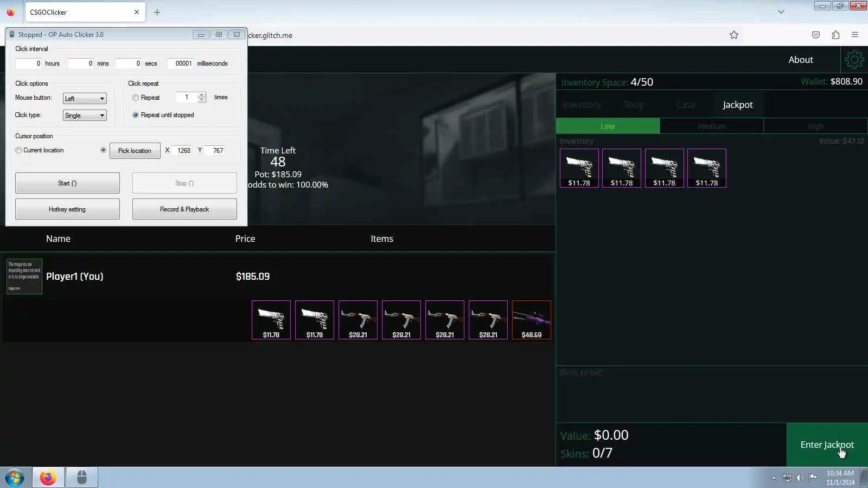Image resolution: width=868 pixels, height=488 pixels.
Task: Click the mins interval field
Action: [80, 63]
